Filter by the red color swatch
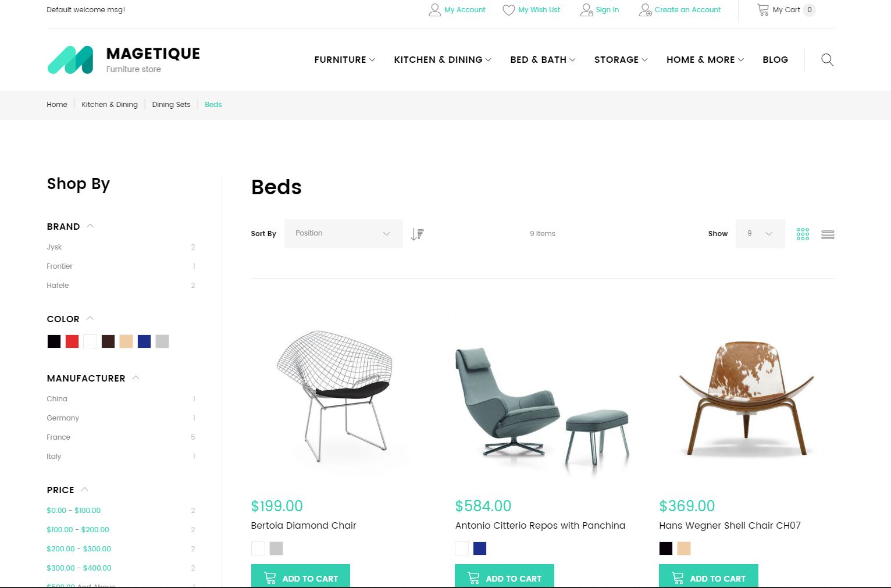 click(x=72, y=341)
